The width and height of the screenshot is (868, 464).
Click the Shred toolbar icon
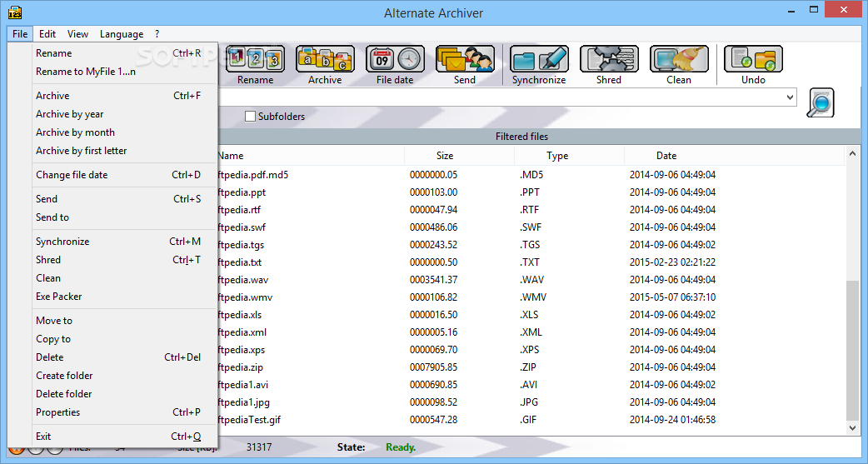(x=609, y=59)
